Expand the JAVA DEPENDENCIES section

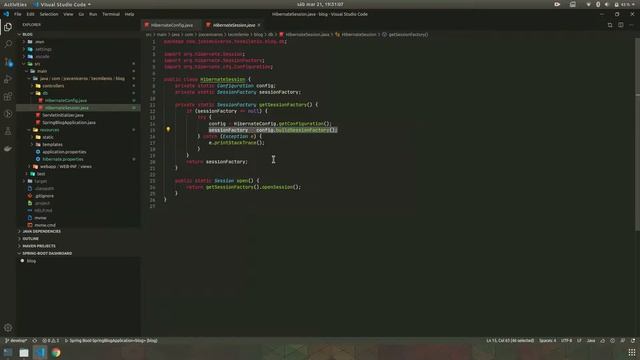(x=78, y=231)
